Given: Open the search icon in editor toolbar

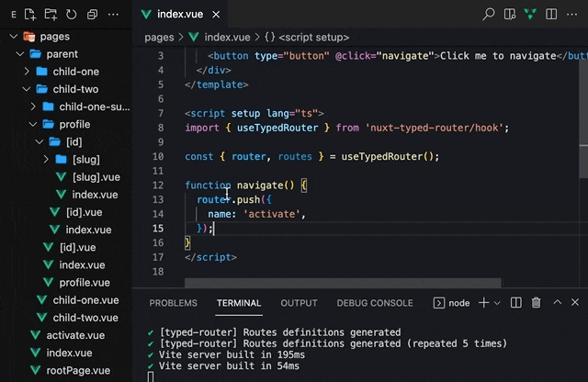Looking at the screenshot, I should (x=488, y=15).
